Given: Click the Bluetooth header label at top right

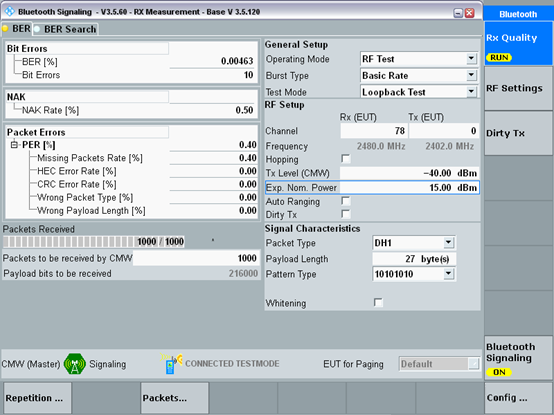Looking at the screenshot, I should click(518, 14).
